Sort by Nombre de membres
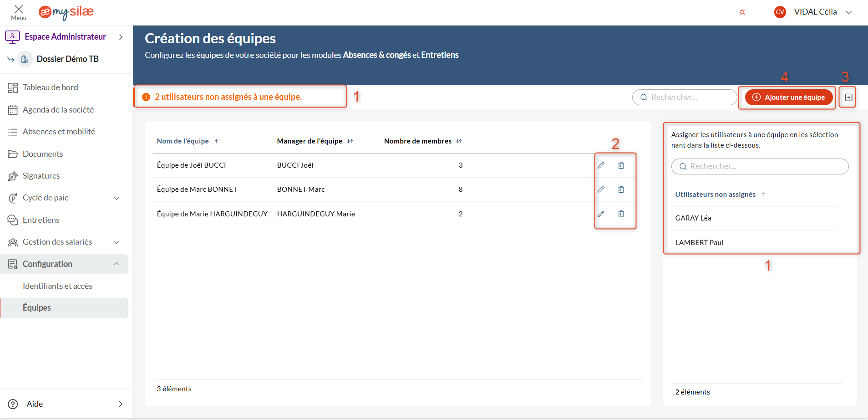 point(423,141)
